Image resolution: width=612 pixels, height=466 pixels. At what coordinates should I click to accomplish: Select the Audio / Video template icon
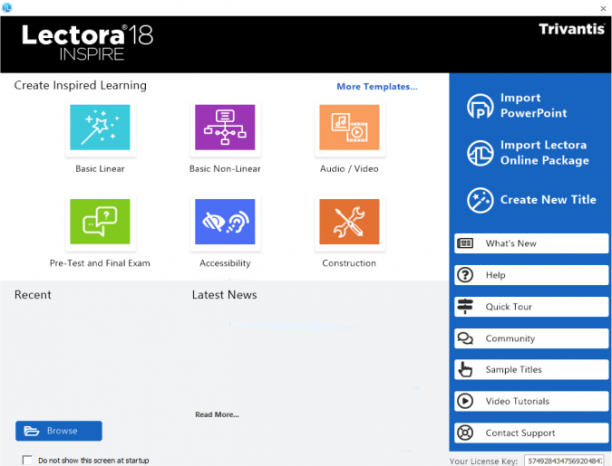349,127
